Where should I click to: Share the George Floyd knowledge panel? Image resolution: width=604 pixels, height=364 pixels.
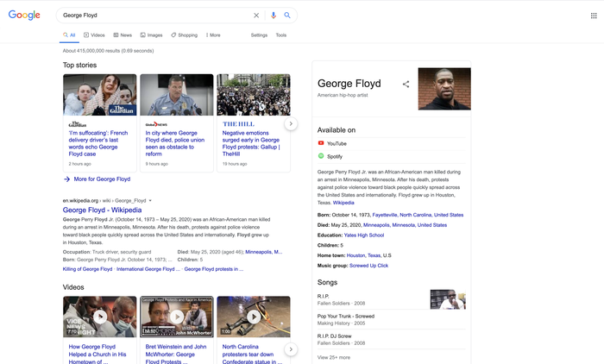tap(406, 84)
